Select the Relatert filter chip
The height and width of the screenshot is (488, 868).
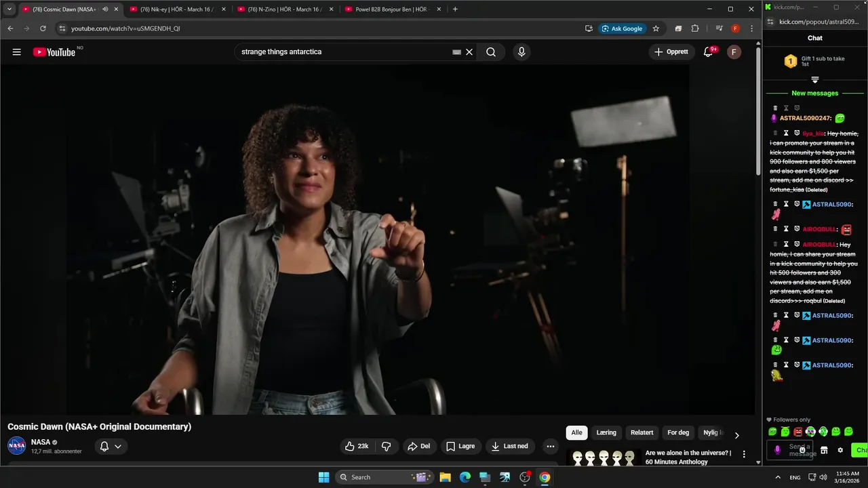tap(642, 432)
